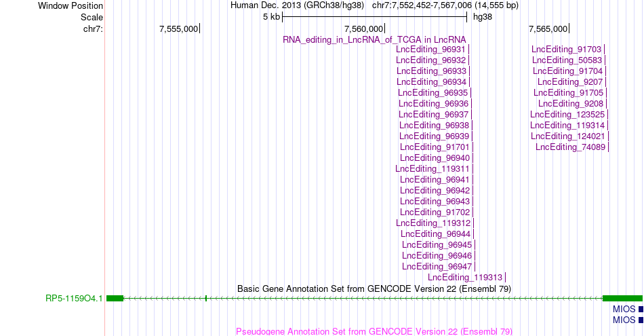Click the Basic Gene Annotation Set GENCODE title
644x336 pixels.
point(374,288)
